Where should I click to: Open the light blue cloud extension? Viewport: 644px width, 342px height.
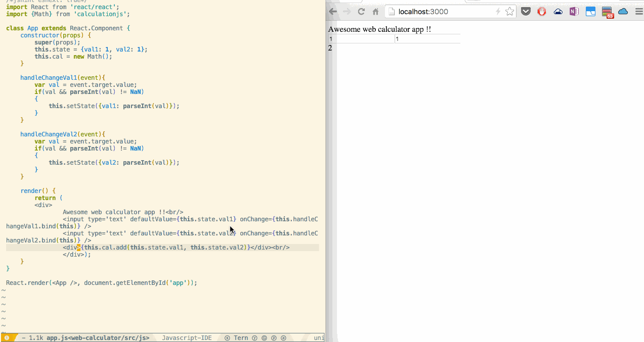pyautogui.click(x=623, y=11)
